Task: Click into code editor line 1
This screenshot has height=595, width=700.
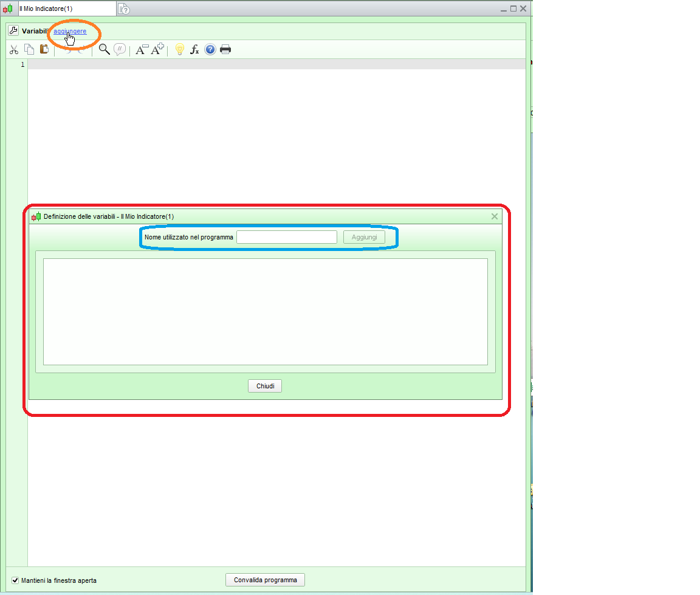Action: tap(276, 64)
